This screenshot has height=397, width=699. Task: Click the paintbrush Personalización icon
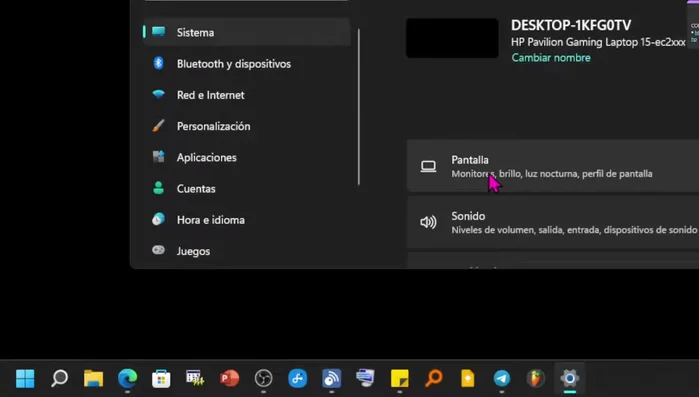[158, 126]
